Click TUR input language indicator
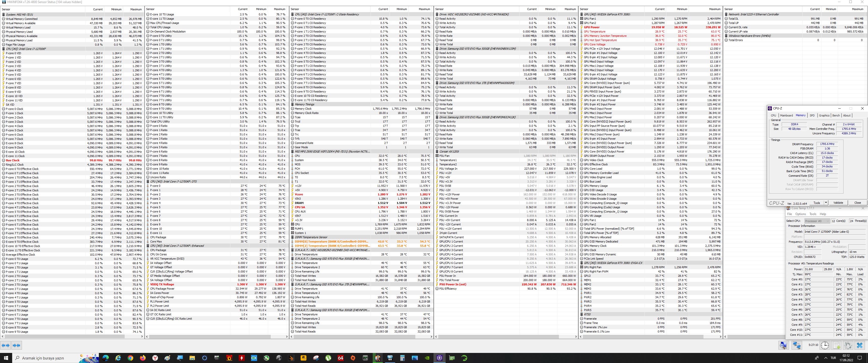The image size is (868, 363). (833, 358)
